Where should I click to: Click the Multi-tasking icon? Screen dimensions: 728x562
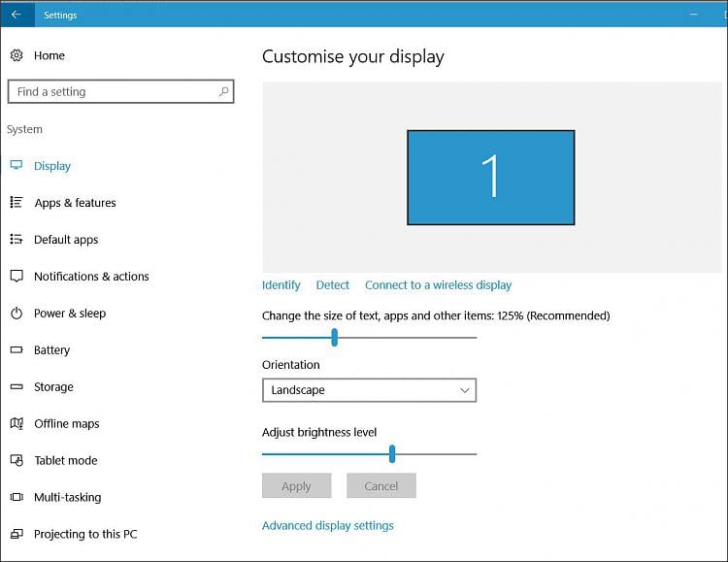pos(17,497)
